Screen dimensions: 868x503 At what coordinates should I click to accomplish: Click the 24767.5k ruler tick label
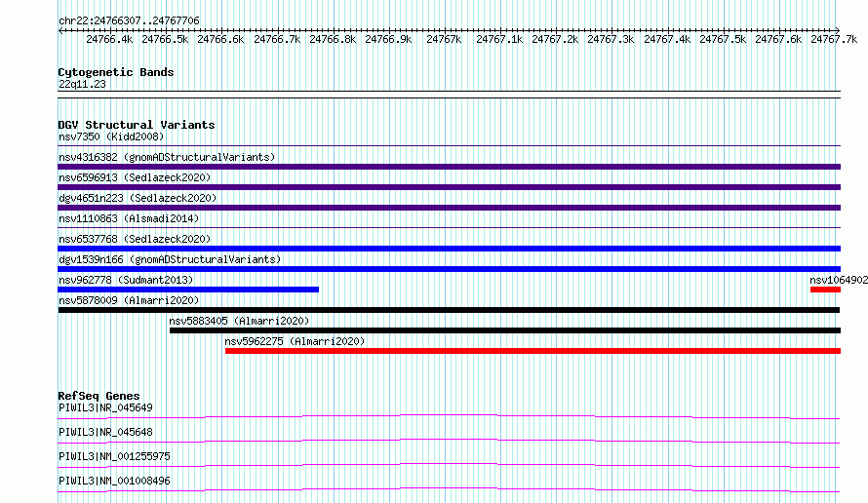click(723, 39)
